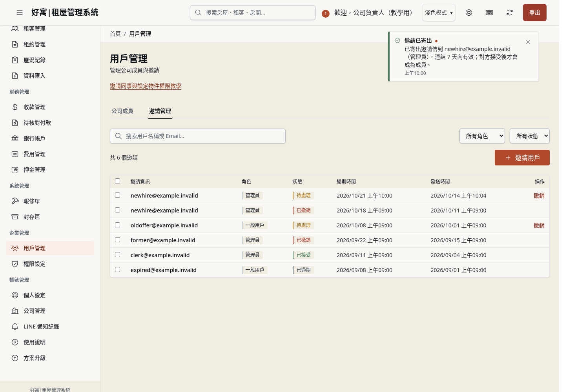Click the keyboard shortcuts icon in header
This screenshot has height=392, width=565.
(489, 13)
